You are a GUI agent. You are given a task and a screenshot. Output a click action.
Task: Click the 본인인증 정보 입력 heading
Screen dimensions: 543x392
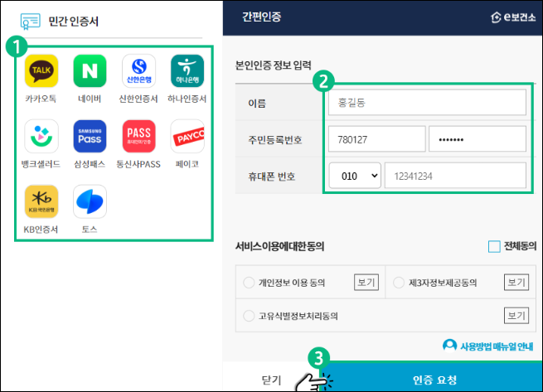point(274,65)
